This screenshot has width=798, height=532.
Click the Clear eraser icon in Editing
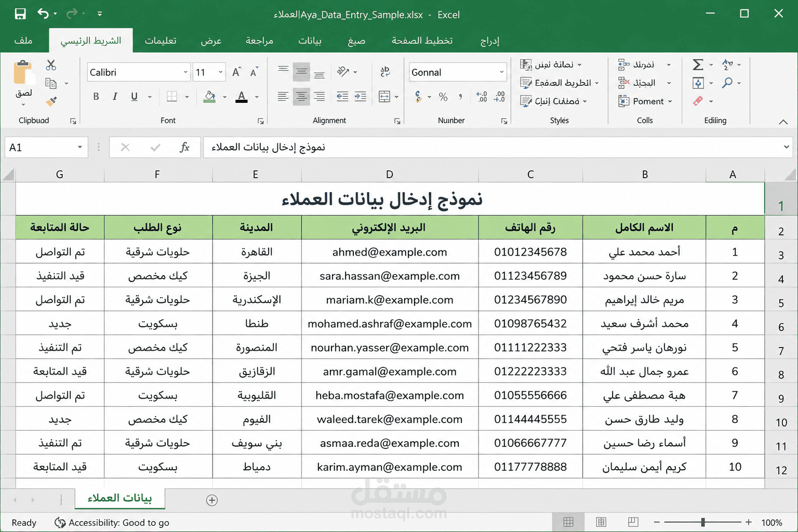point(698,101)
